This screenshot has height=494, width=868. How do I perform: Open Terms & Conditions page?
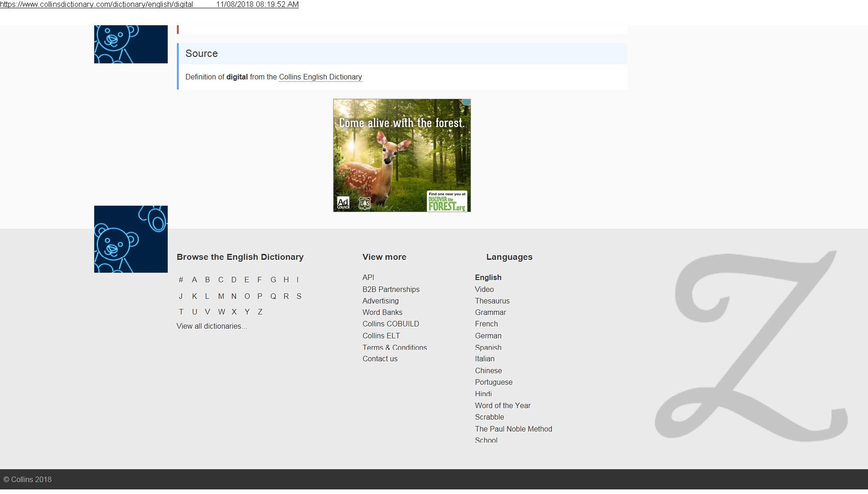tap(394, 348)
